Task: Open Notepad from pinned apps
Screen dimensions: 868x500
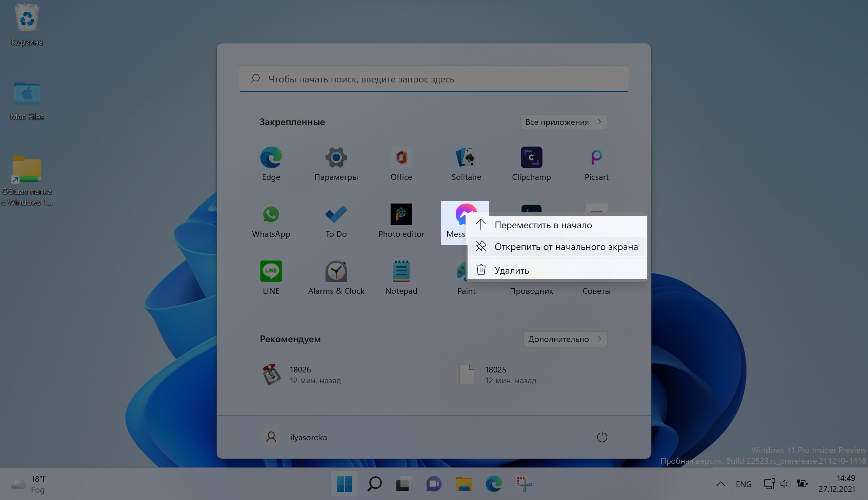Action: click(x=401, y=278)
